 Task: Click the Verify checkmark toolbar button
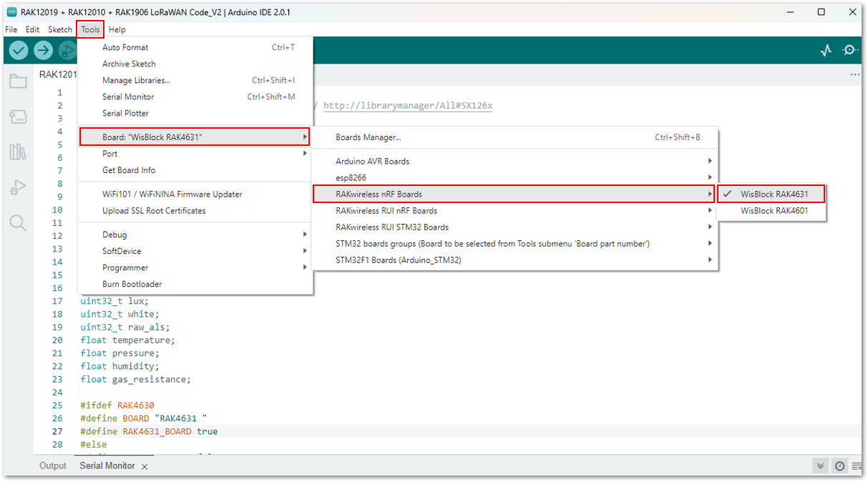click(19, 50)
